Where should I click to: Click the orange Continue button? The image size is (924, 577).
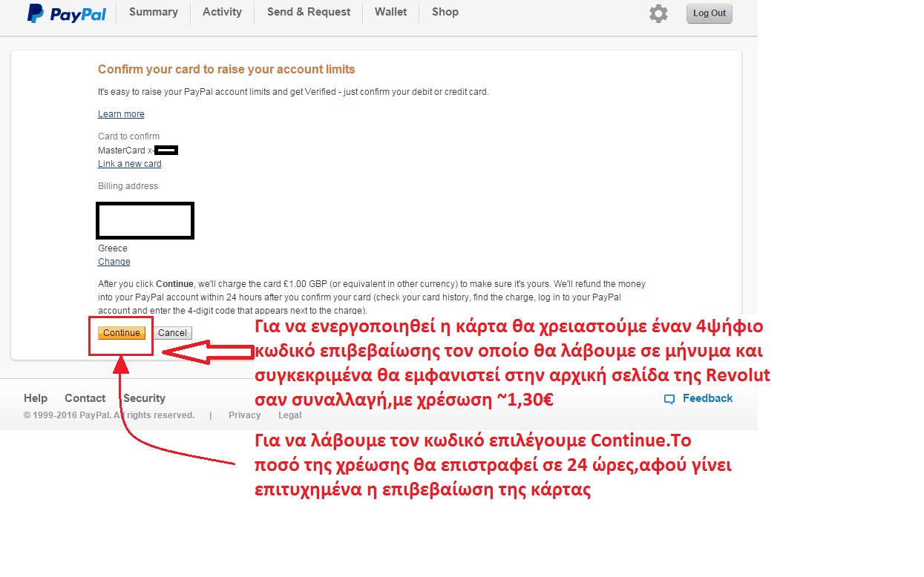pos(122,333)
